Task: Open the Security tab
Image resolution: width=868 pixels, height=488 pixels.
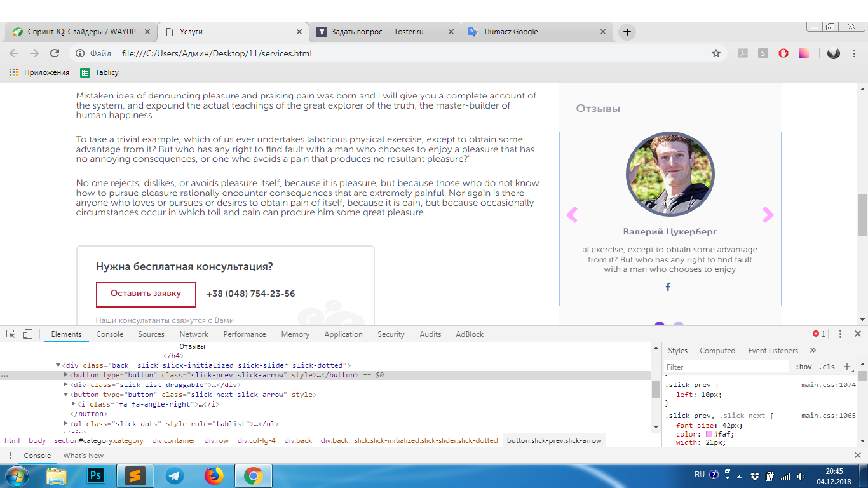Action: point(391,334)
